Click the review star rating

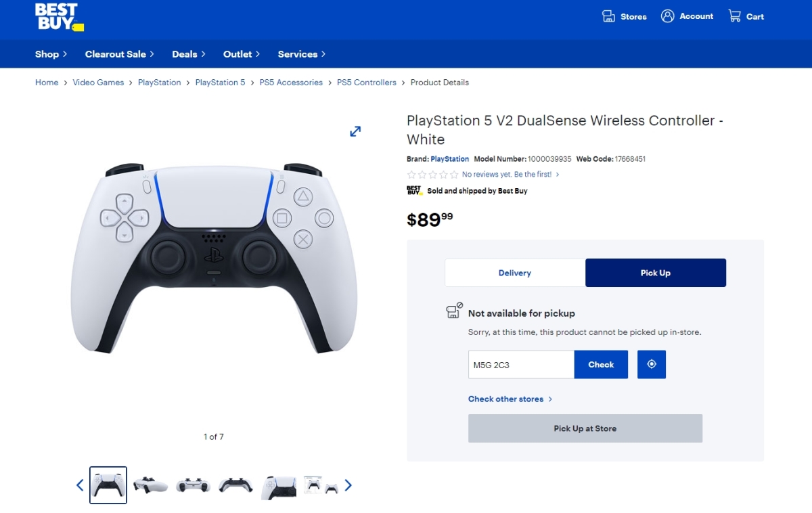click(432, 175)
